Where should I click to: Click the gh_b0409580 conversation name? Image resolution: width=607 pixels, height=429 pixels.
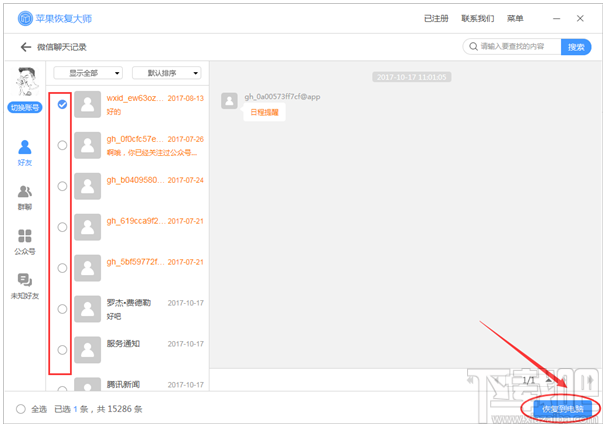(135, 180)
